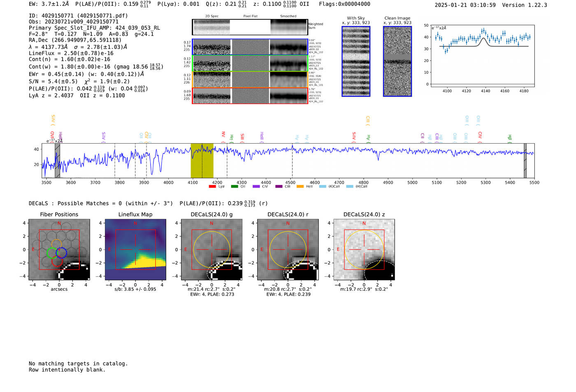
Task: Click the 'ID: 4029150771' line
Action: (78, 16)
